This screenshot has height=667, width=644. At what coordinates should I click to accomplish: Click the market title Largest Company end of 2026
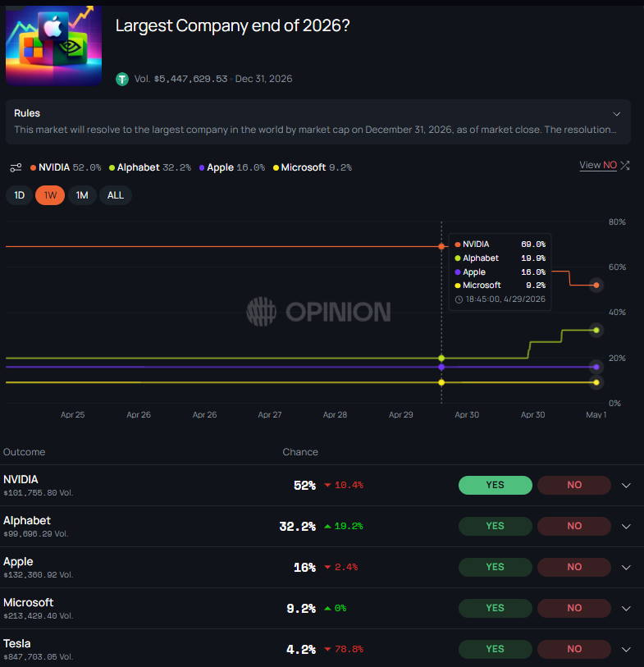pos(233,26)
